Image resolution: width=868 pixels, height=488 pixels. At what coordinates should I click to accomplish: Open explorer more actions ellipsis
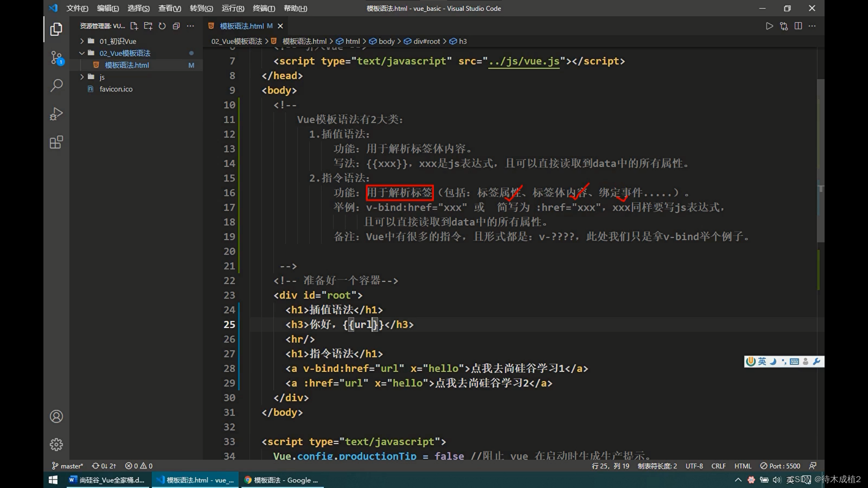coord(190,26)
